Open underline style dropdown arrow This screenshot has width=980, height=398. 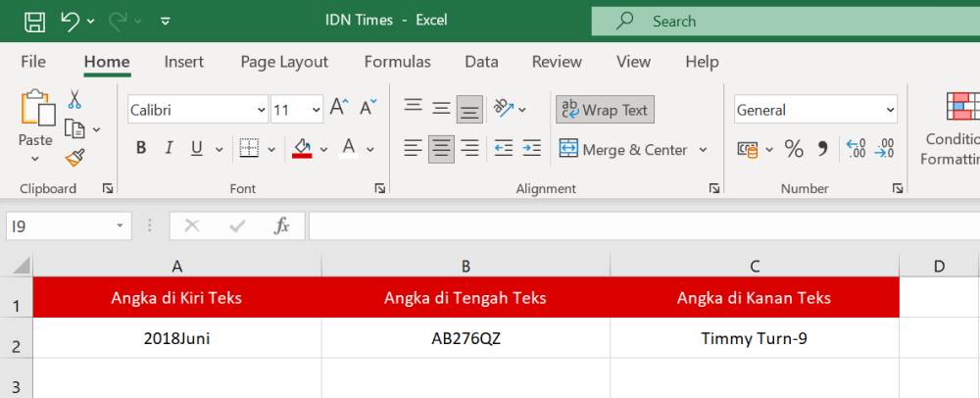tap(219, 149)
